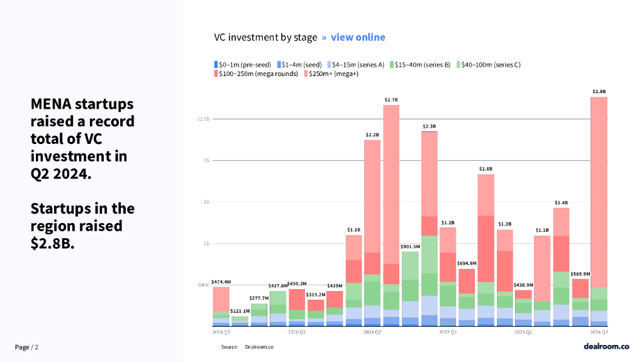644x362 pixels.
Task: Select the $2.7B data label
Action: pyautogui.click(x=391, y=100)
